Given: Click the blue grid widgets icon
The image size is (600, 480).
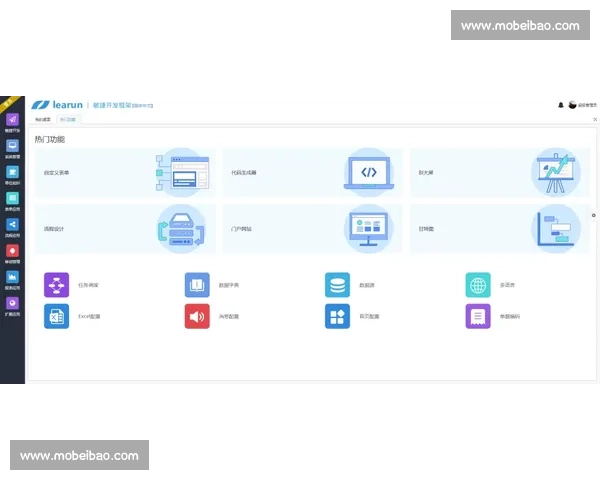Looking at the screenshot, I should point(337,316).
